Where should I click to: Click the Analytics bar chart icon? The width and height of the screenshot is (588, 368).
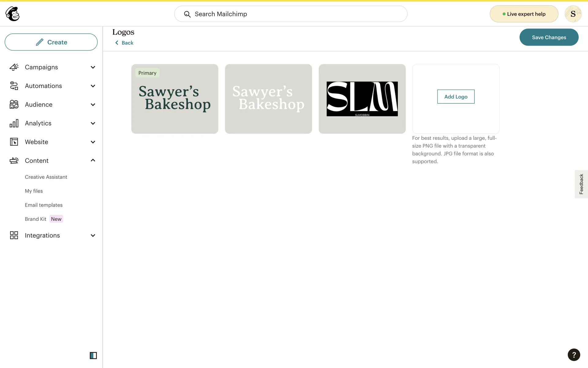[14, 123]
